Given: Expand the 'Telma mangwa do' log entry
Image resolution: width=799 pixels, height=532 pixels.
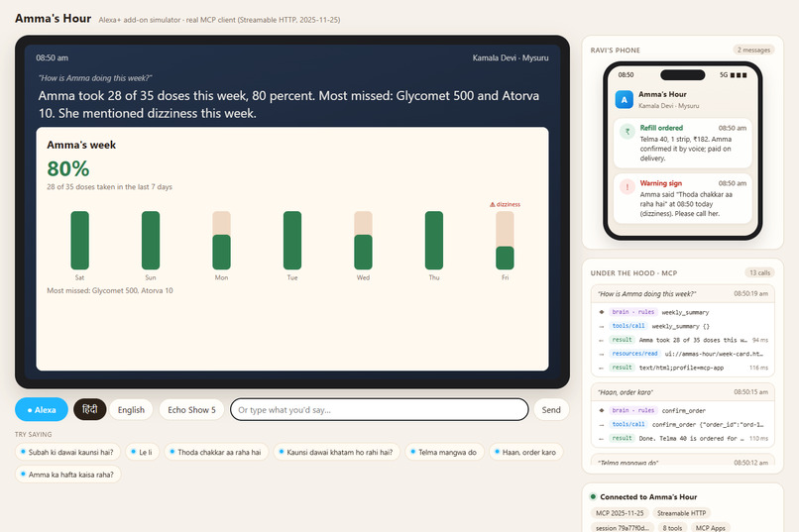Looking at the screenshot, I should 683,462.
